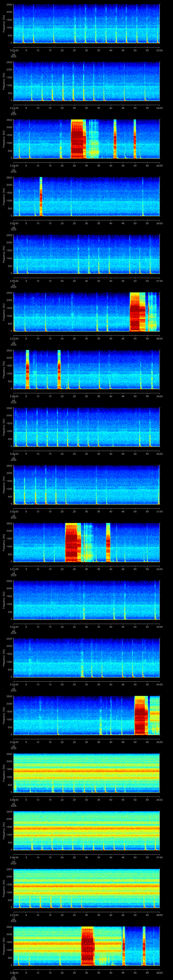The width and height of the screenshot is (173, 980).
Task: Select the 3:32:00 time axis label
Action: (14, 627)
